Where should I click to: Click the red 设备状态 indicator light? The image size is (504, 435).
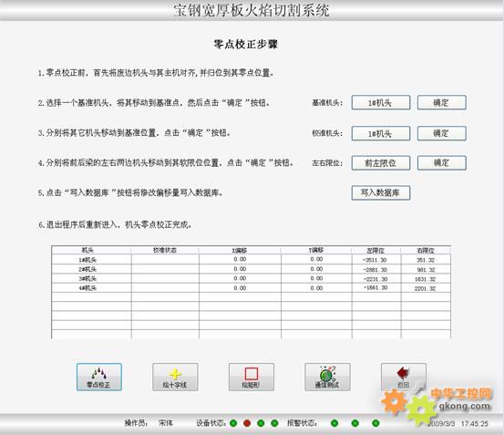(x=247, y=423)
